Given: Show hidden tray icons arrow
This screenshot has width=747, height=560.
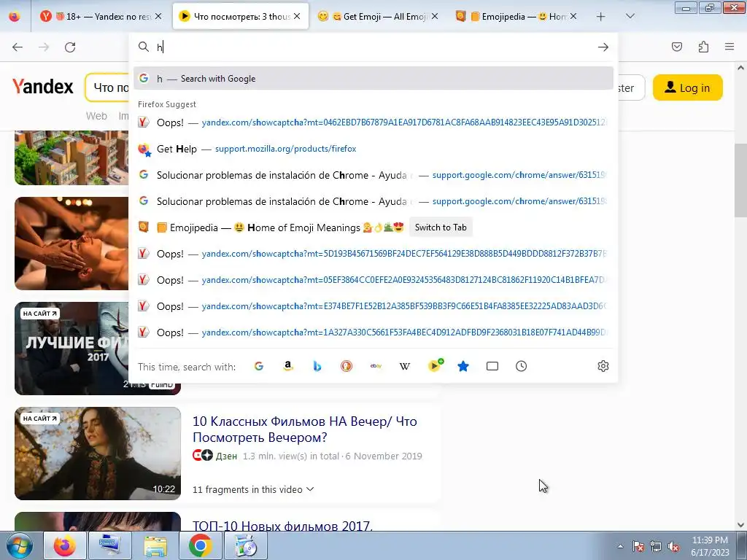Looking at the screenshot, I should click(x=620, y=546).
